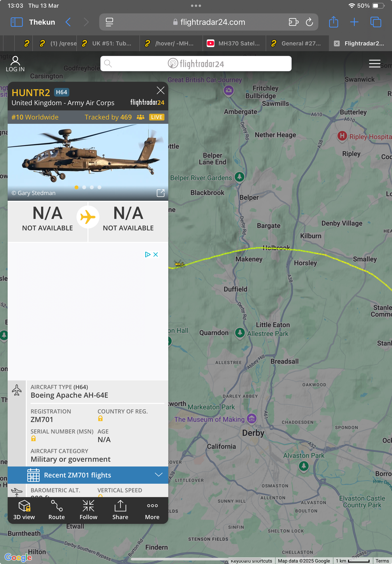This screenshot has width=392, height=564.
Task: Open aircraft photo in external link
Action: 161,193
